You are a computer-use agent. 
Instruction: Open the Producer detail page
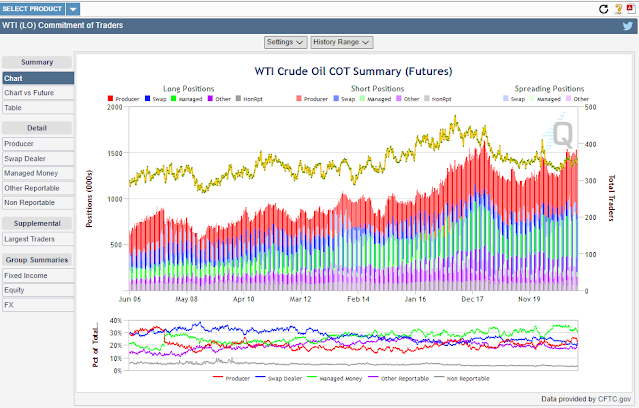tap(38, 144)
